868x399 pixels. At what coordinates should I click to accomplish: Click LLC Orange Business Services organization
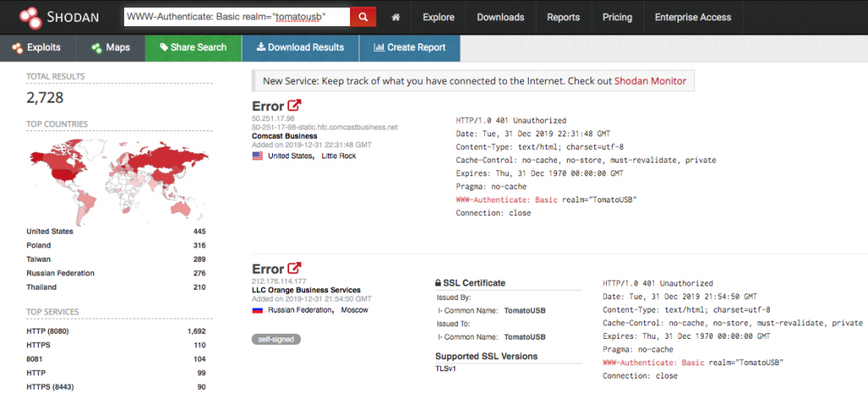(306, 290)
